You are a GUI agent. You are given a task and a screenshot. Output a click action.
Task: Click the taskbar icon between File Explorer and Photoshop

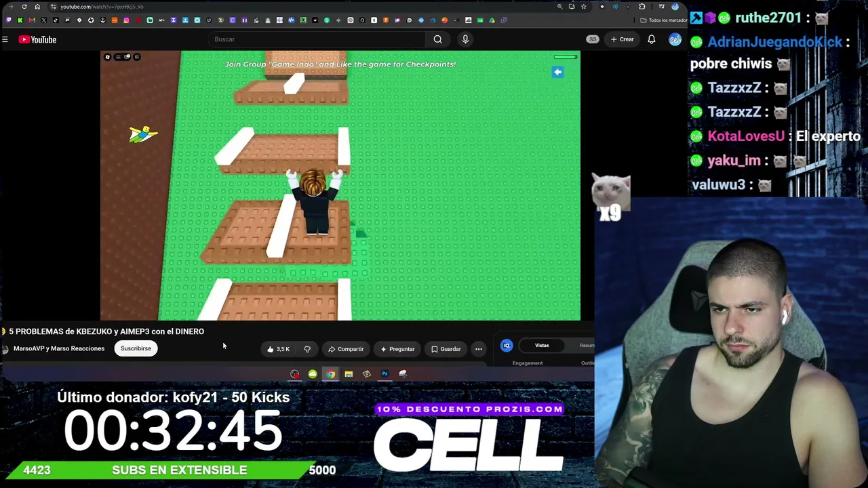click(x=367, y=374)
